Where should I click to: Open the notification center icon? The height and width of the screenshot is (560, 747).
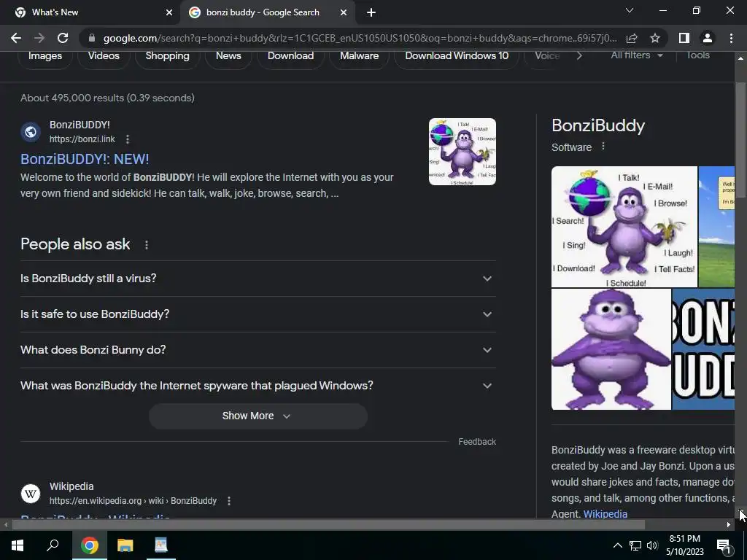pos(724,545)
